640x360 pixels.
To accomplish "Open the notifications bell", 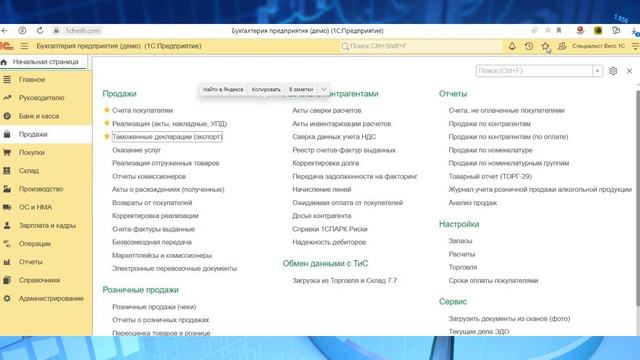I will (x=512, y=46).
